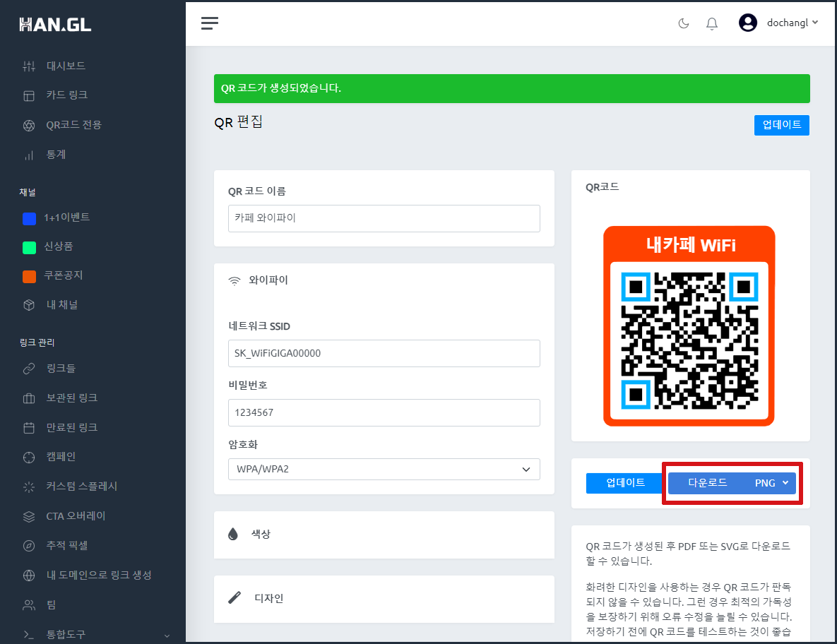This screenshot has height=644, width=837.
Task: Edit the 비밀번호 field
Action: 384,412
